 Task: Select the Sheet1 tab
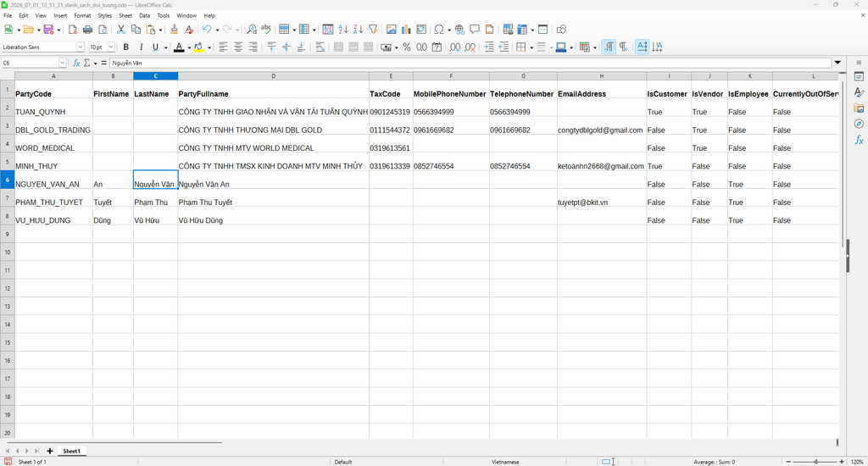[71, 451]
